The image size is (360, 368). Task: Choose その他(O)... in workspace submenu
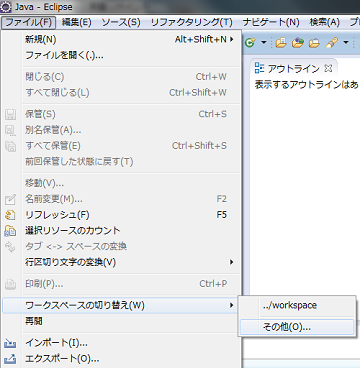[x=297, y=327]
